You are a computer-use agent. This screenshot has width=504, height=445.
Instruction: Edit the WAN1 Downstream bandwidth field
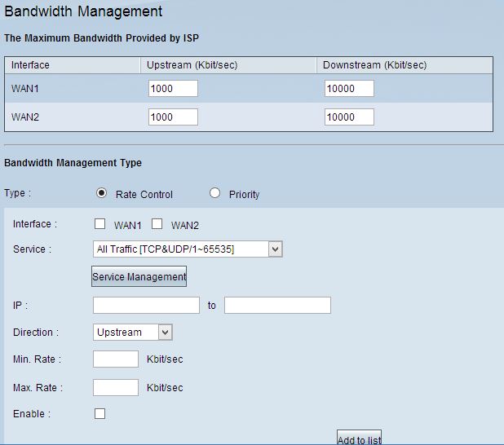[x=349, y=88]
